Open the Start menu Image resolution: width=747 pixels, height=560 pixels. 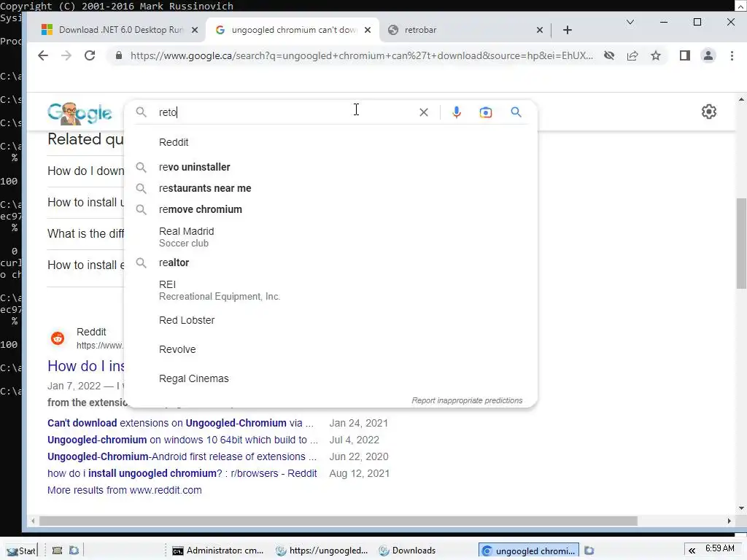(x=21, y=551)
